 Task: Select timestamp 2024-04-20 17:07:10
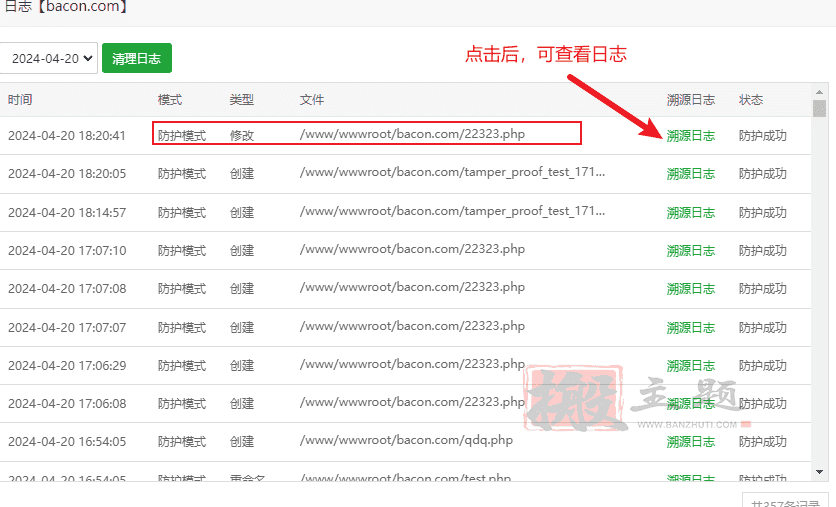coord(67,251)
